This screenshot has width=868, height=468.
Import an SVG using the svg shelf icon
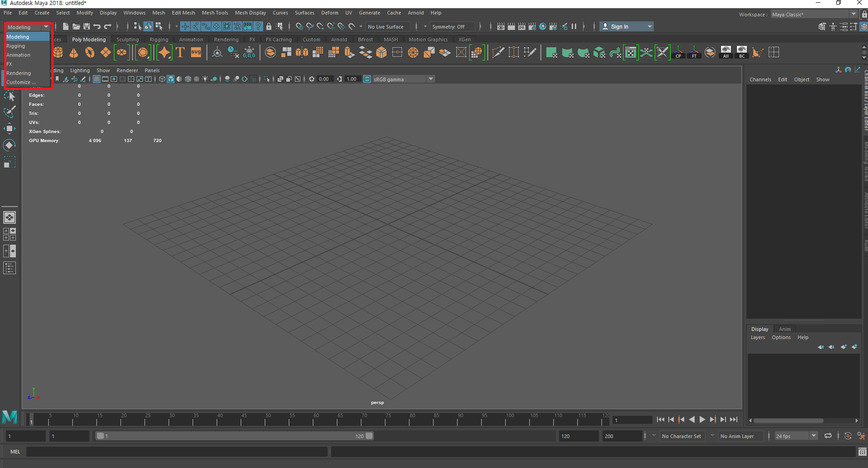[196, 53]
